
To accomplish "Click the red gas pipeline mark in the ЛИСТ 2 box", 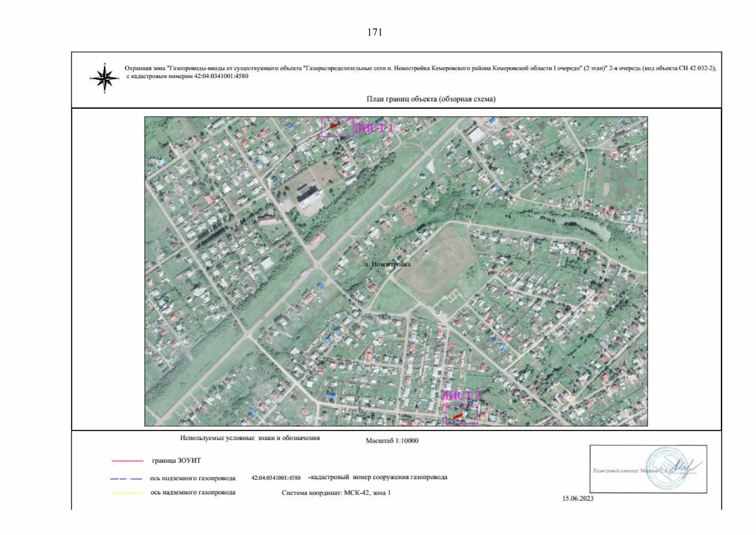I will click(x=458, y=416).
